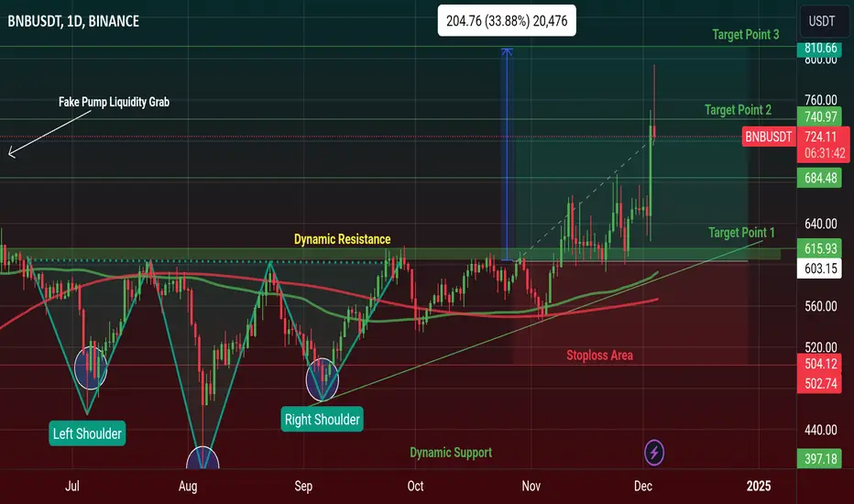Click the 740.97 green price label
This screenshot has width=854, height=504.
pyautogui.click(x=820, y=116)
